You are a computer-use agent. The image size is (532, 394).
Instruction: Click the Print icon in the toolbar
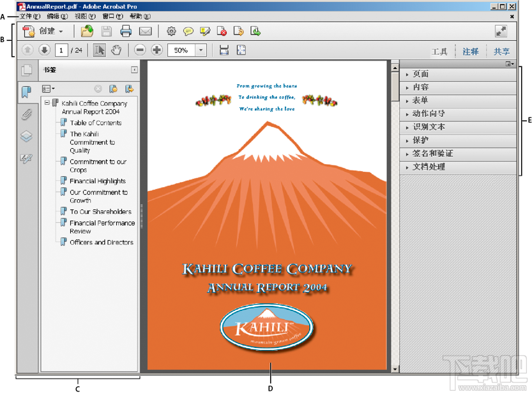coord(126,31)
